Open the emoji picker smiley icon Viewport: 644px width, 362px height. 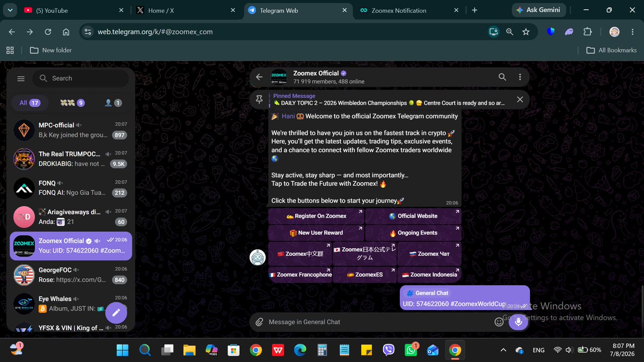[499, 322]
